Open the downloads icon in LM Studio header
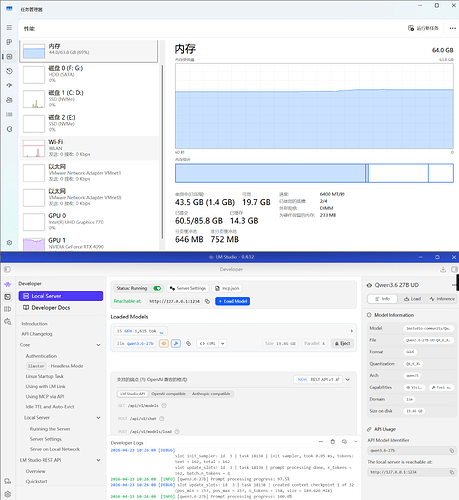This screenshot has height=500, width=459. click(443, 269)
